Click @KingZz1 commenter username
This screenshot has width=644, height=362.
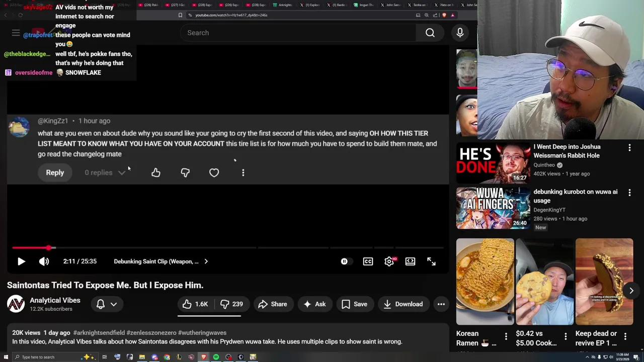(x=53, y=121)
